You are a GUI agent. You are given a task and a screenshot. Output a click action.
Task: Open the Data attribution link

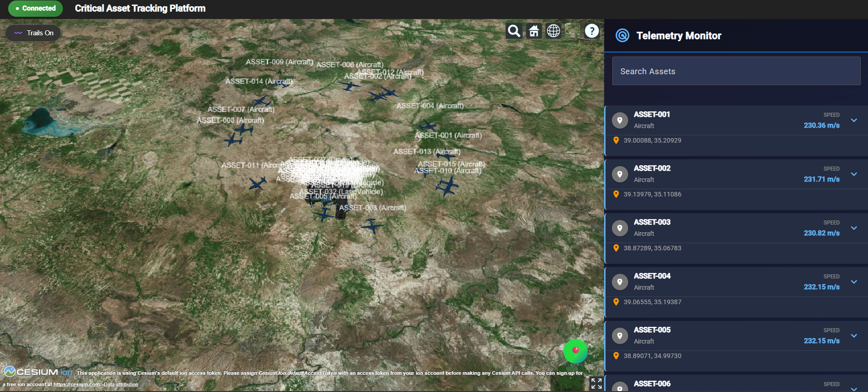tap(121, 385)
